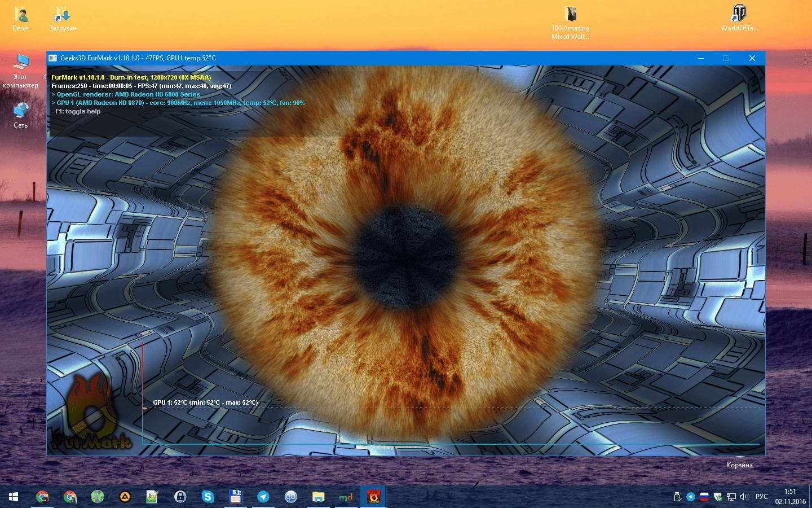Close the Geeks3D FurMark window
Image resolution: width=812 pixels, height=508 pixels.
(752, 58)
